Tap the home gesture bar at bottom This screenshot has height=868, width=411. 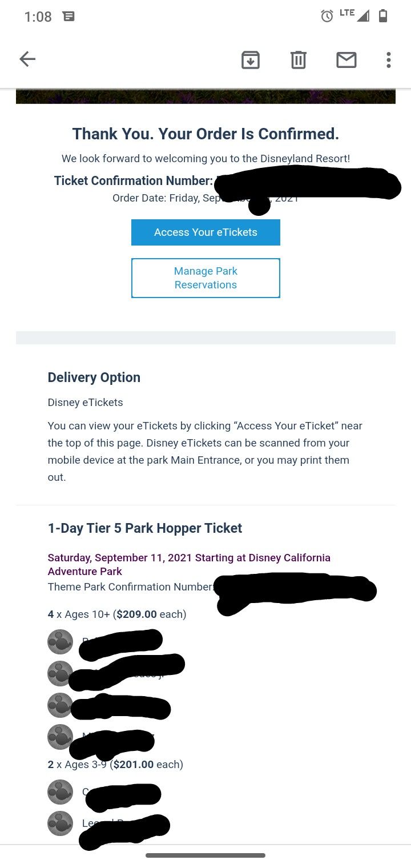tap(205, 855)
